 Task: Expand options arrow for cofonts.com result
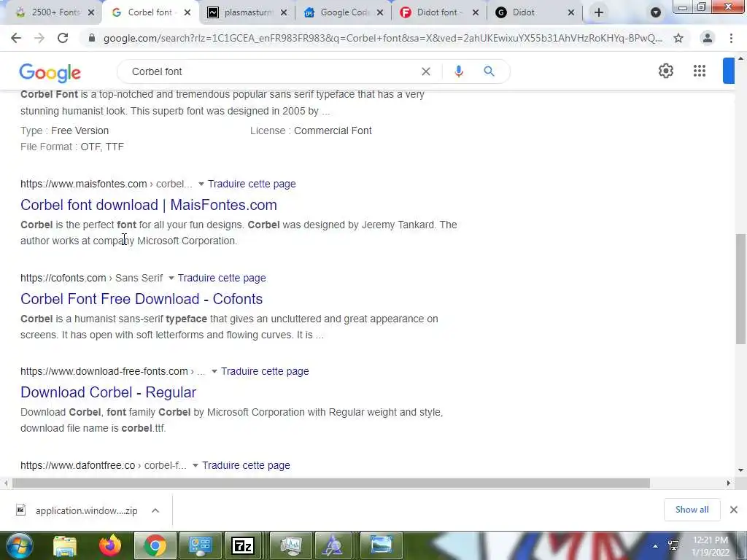171,278
